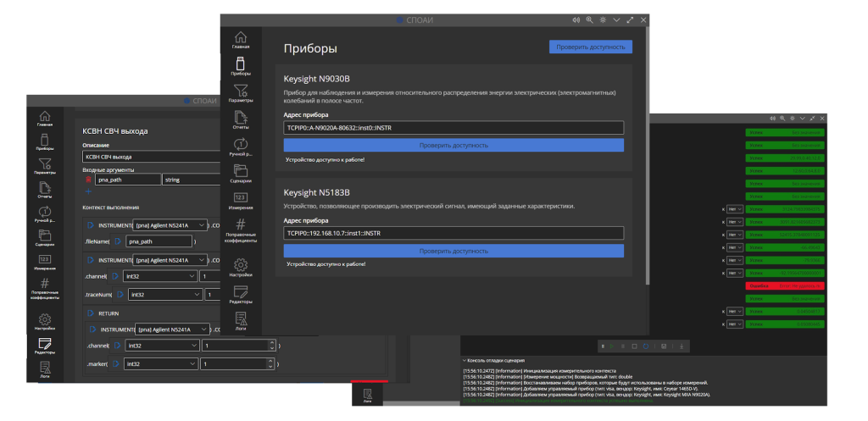
Task: Open Отчеты in the Приборы window sidebar
Action: point(241,120)
